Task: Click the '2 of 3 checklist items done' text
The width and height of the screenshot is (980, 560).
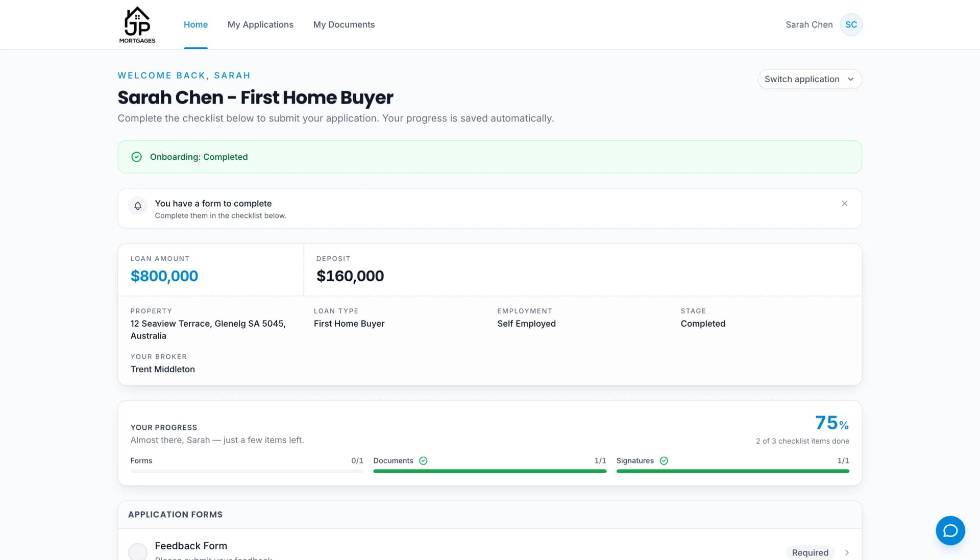Action: [802, 441]
